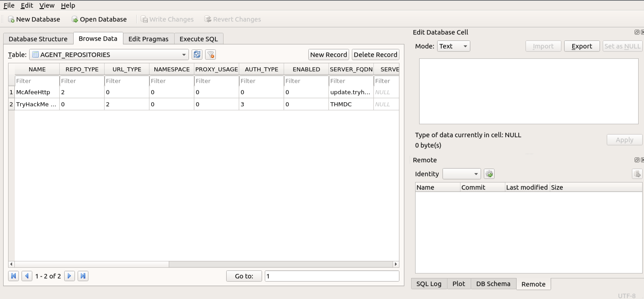The image size is (644, 299).
Task: Open the New Database creator
Action: coord(34,19)
